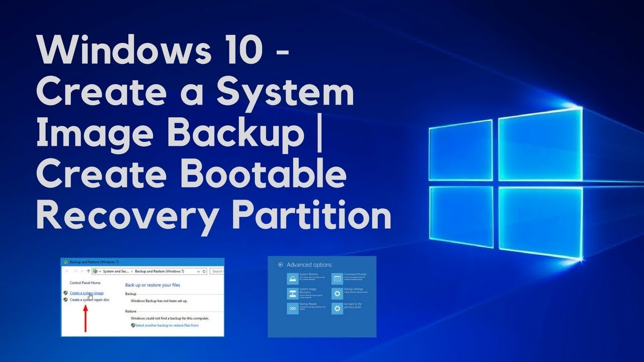Click the Startup Repair label text

[x=308, y=304]
